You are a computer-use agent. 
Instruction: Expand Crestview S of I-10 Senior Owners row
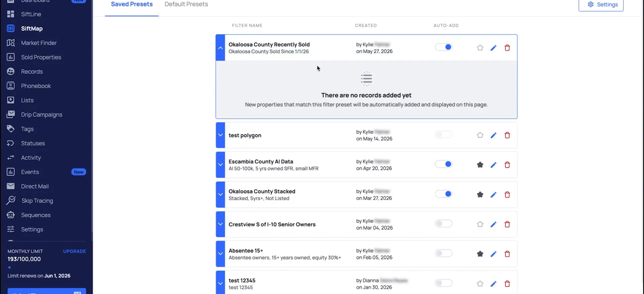pyautogui.click(x=220, y=224)
